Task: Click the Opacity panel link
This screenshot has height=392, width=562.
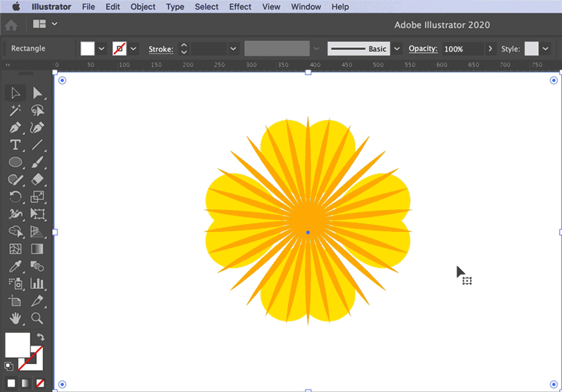Action: coord(423,49)
